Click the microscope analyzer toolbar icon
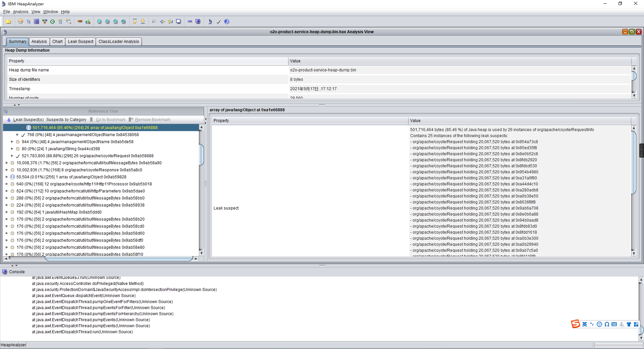 (x=210, y=21)
